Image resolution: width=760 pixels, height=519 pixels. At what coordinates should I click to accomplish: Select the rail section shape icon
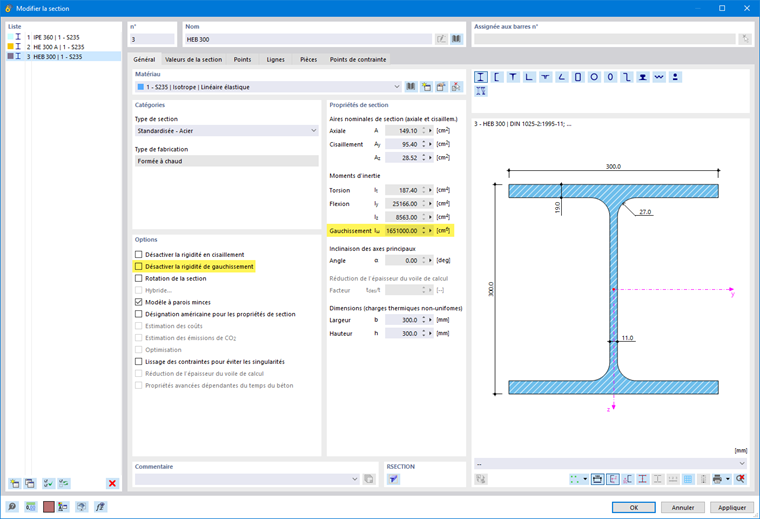[643, 77]
